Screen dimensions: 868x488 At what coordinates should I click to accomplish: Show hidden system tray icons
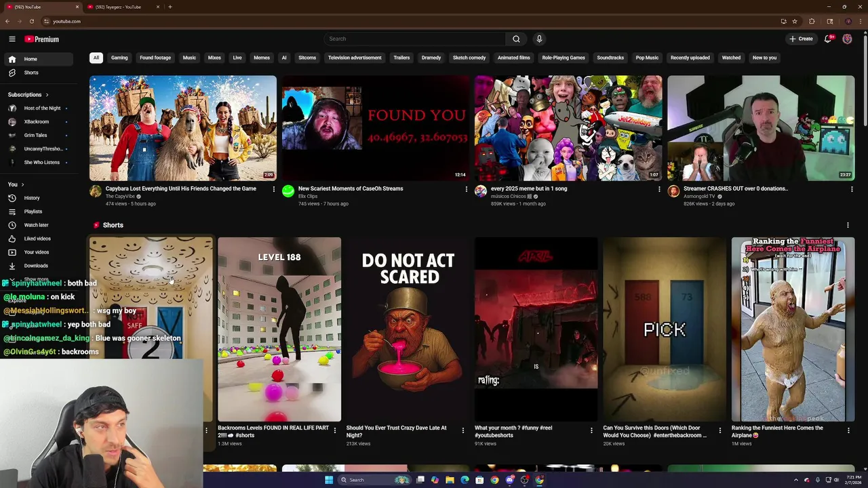tap(796, 480)
